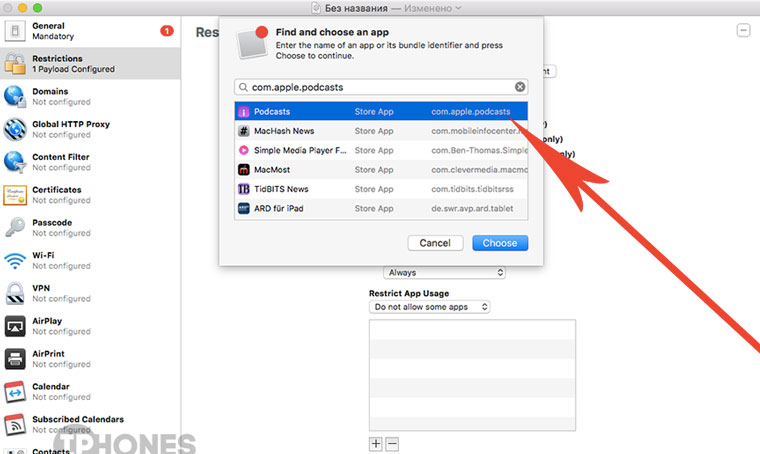Click the magnifier icon in the search field
Screen dimensions: 760x454
(x=243, y=87)
